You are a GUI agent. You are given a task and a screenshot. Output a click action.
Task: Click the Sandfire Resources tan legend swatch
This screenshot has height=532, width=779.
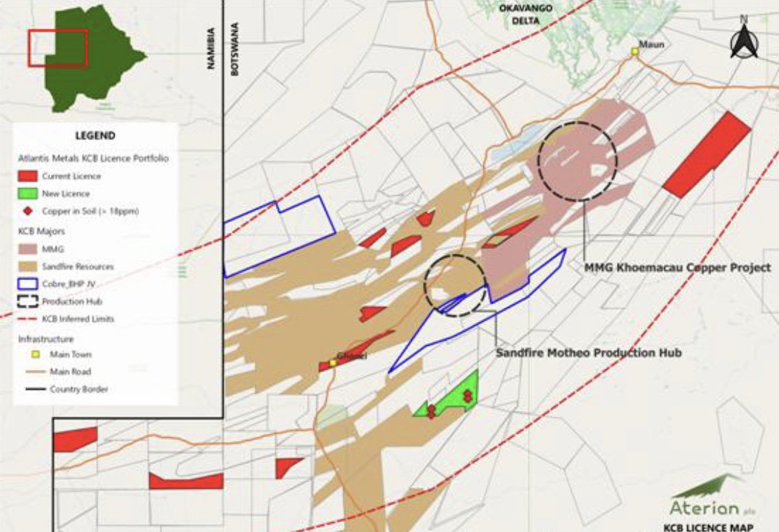pyautogui.click(x=28, y=266)
